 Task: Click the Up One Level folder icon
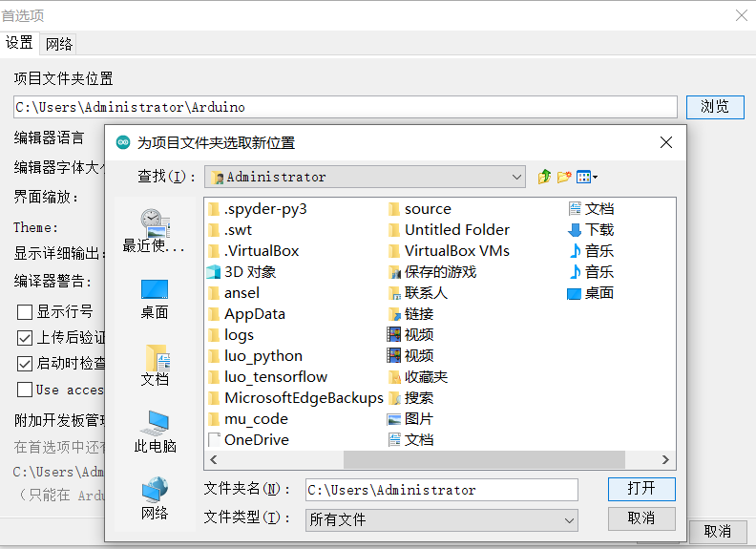click(x=544, y=177)
